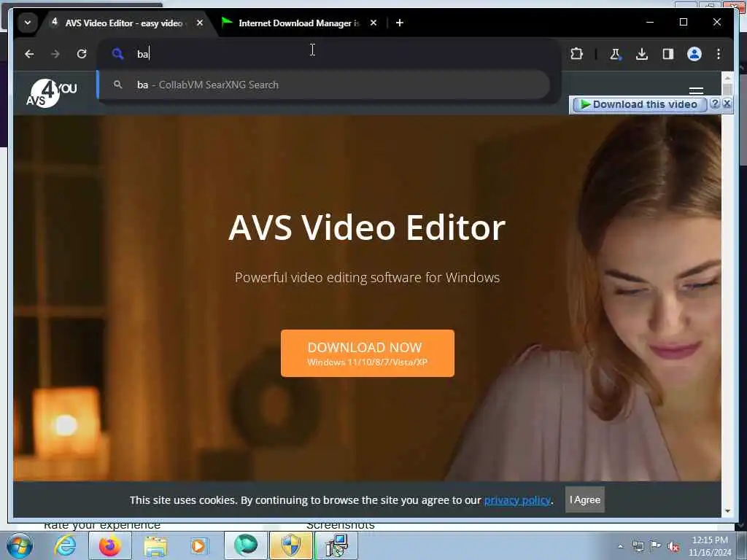This screenshot has width=747, height=560.
Task: Click the help question mark on IDM panel
Action: point(715,104)
